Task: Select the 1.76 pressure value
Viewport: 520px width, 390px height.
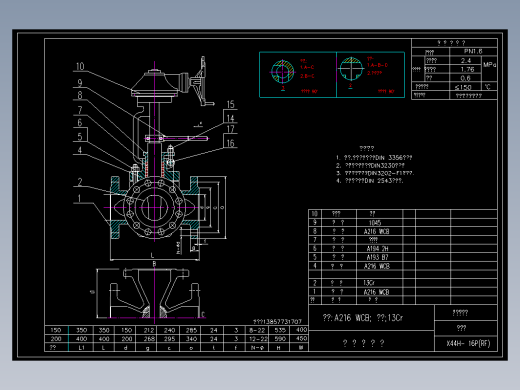Action: pos(467,69)
